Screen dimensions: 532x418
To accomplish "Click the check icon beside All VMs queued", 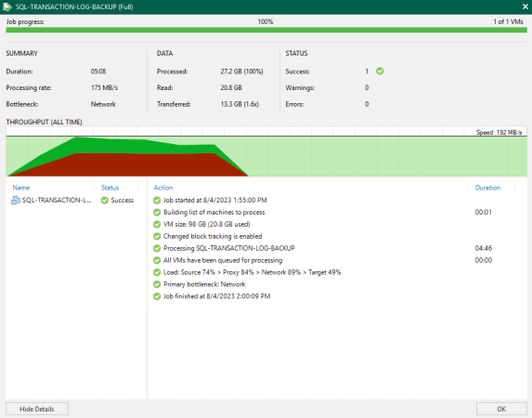I will (x=157, y=260).
